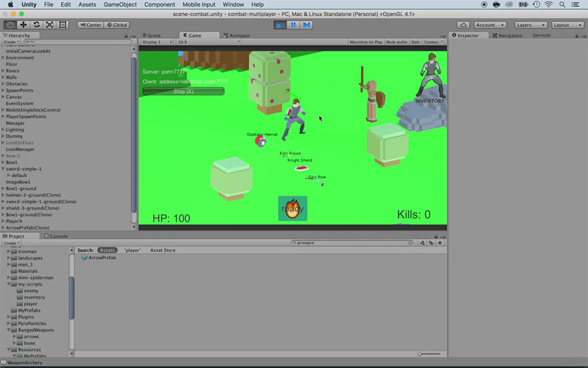Expand the SpawnPoints object
This screenshot has height=368, width=588.
[x=3, y=90]
